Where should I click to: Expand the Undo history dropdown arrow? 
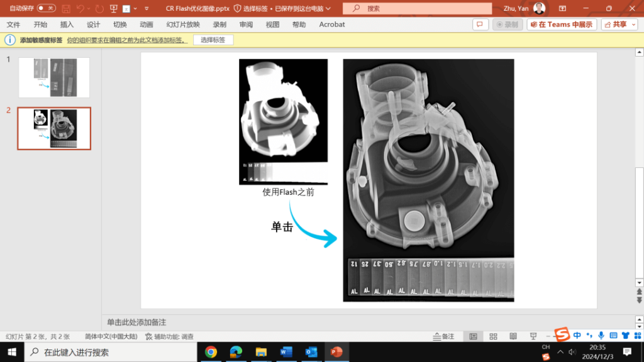[89, 9]
